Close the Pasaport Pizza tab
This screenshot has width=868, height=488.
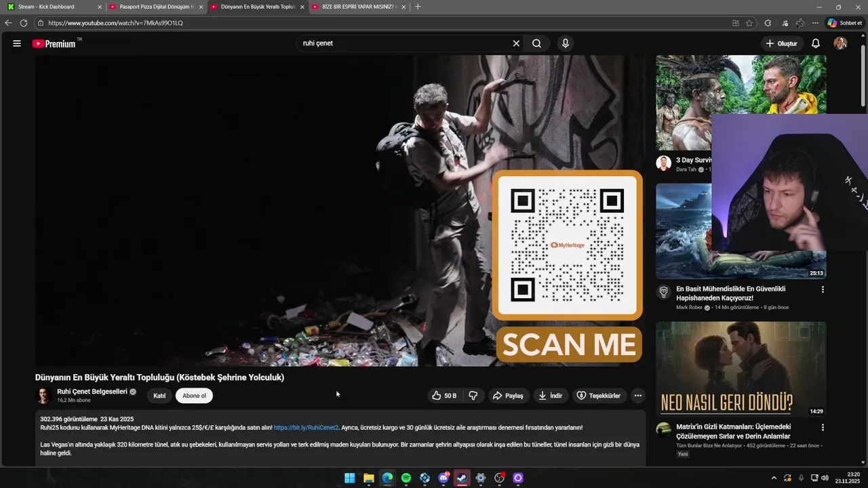pos(201,7)
